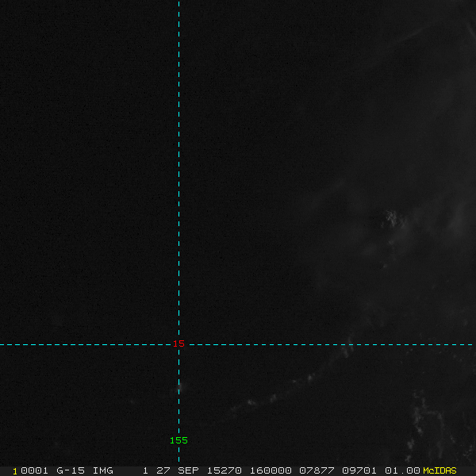Click the "IMG" text in status line
Viewport: 476px width, 476px height.
click(x=102, y=470)
